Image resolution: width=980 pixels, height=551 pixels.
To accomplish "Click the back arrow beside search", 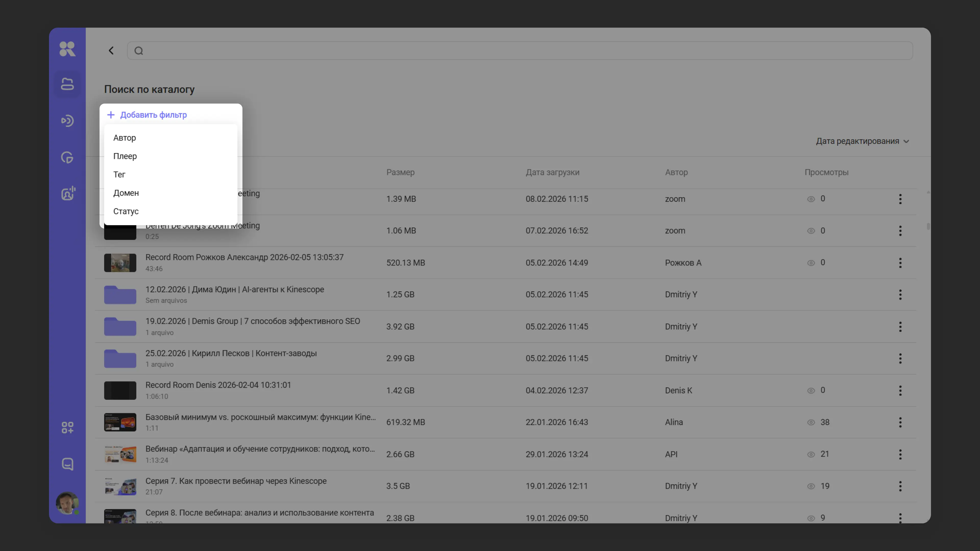I will click(x=111, y=51).
